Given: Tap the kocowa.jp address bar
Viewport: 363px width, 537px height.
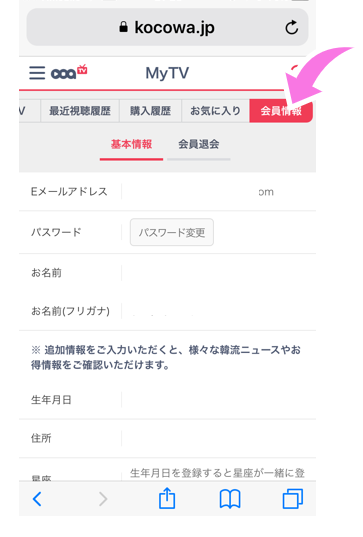Looking at the screenshot, I should pos(167,27).
